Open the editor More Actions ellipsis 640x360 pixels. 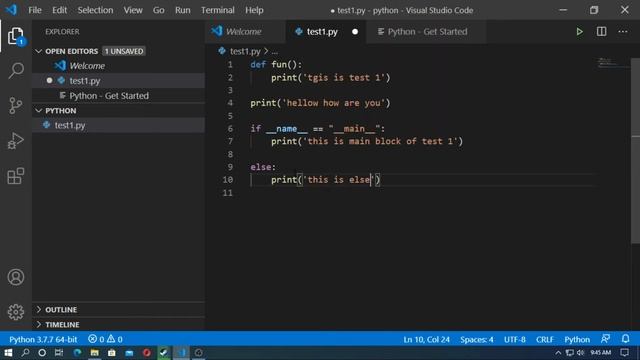click(x=622, y=31)
